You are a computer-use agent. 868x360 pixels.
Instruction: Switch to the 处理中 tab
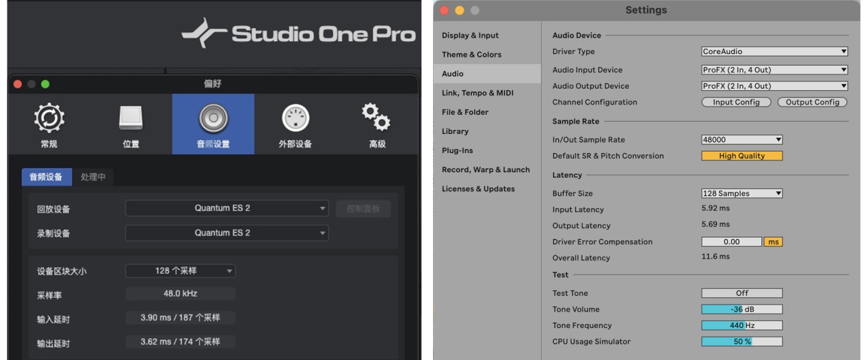[93, 177]
